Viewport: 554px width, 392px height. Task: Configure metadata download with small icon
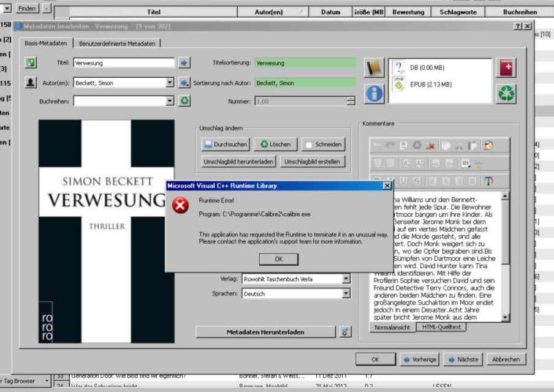coord(345,332)
